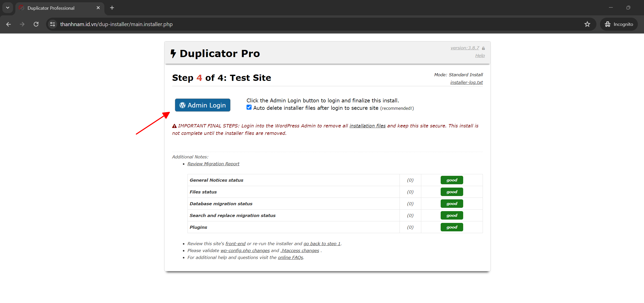Open the version 3.8.7 link
The width and height of the screenshot is (644, 303).
(465, 48)
